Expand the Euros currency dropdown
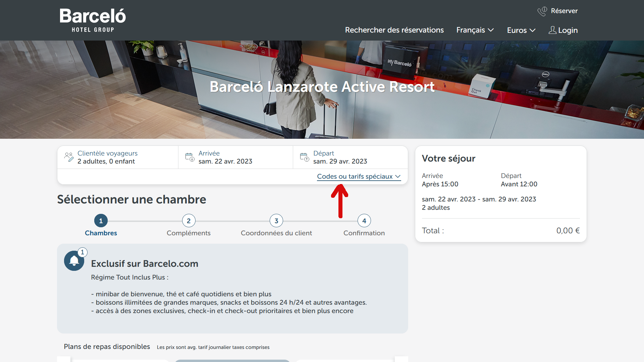The image size is (644, 362). tap(521, 30)
